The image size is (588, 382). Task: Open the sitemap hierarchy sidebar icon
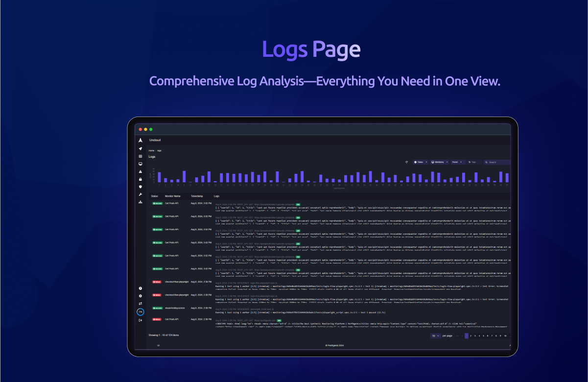pos(141,202)
